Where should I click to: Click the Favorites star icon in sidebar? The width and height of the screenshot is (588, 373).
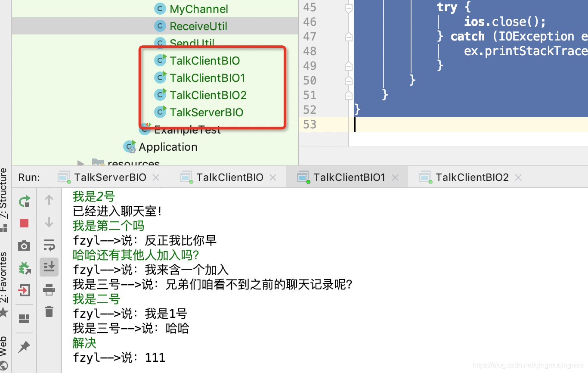click(4, 312)
